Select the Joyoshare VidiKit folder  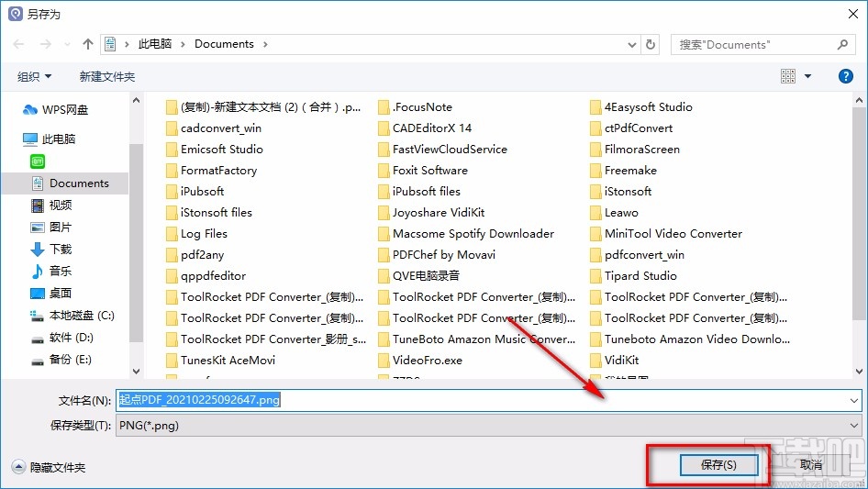pos(432,212)
